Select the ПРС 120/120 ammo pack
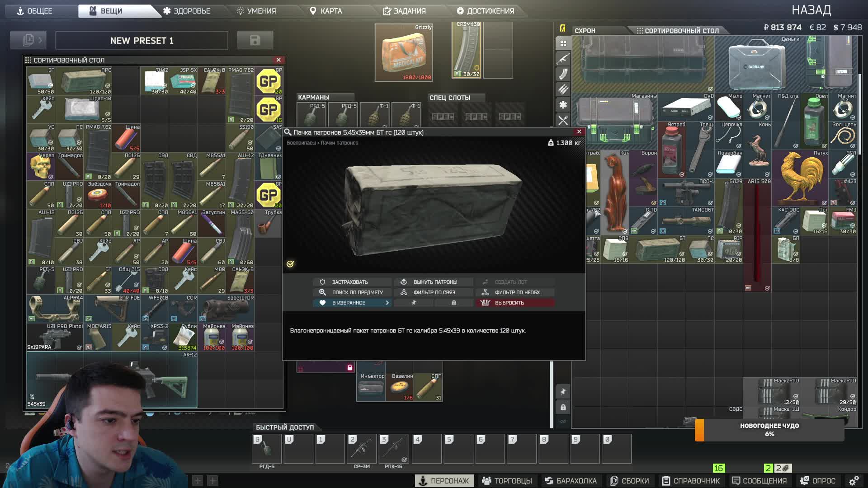Screen dimensions: 868x488 pos(83,81)
